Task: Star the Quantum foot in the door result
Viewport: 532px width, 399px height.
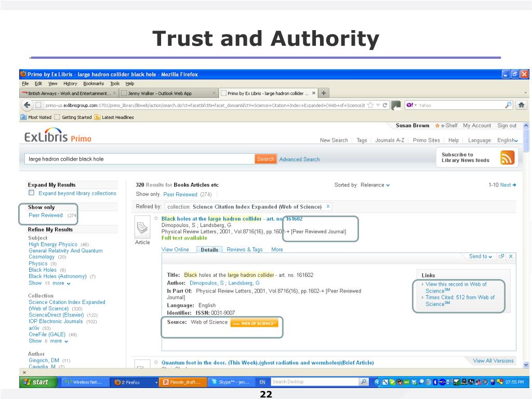Action: pyautogui.click(x=156, y=362)
